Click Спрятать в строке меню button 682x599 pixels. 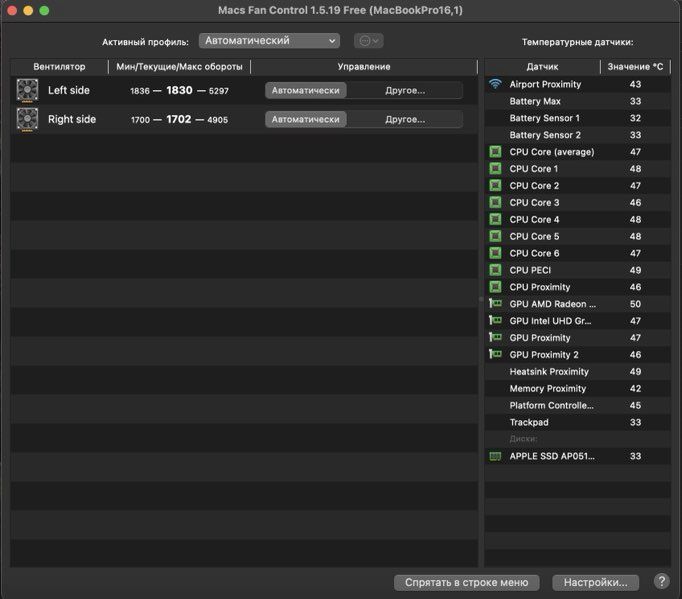click(466, 582)
